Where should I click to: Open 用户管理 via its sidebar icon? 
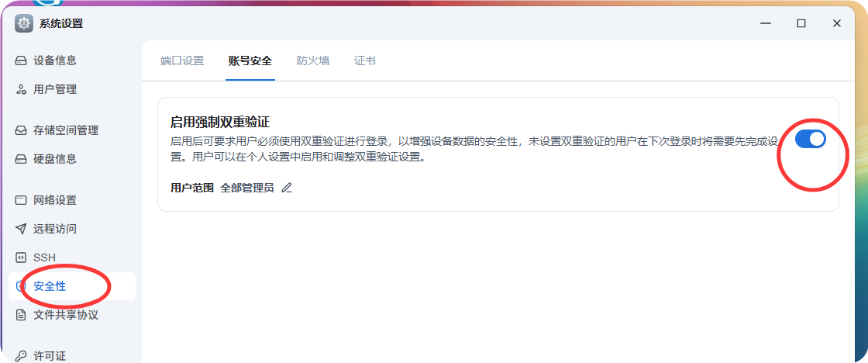point(22,89)
